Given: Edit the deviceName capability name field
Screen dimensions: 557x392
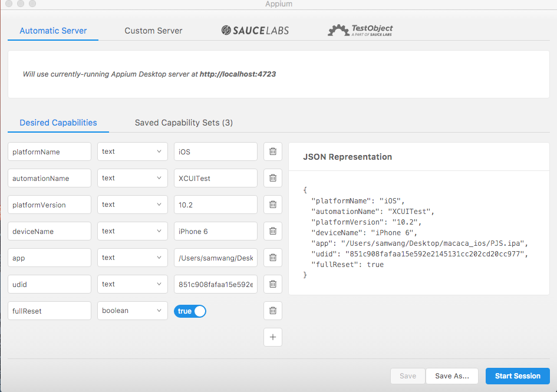Looking at the screenshot, I should tap(50, 231).
